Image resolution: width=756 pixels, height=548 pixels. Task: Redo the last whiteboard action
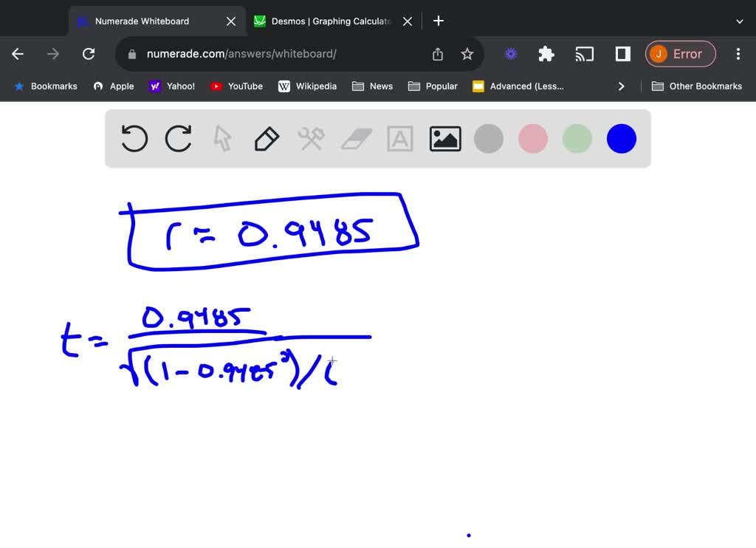pos(178,138)
